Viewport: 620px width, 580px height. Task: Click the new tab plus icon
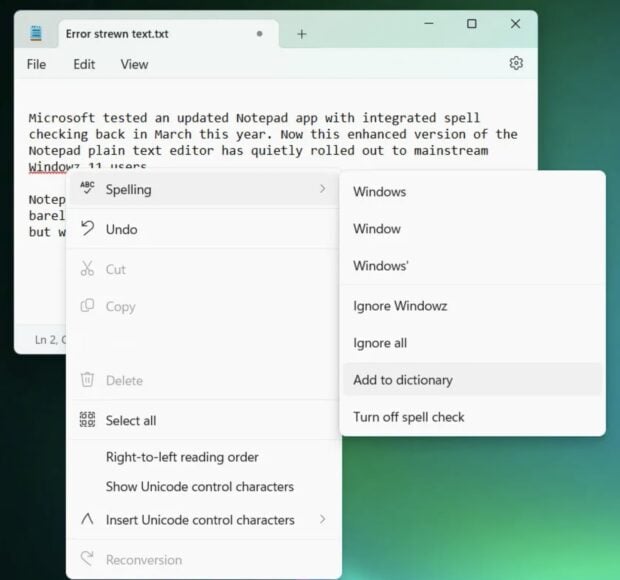click(302, 33)
